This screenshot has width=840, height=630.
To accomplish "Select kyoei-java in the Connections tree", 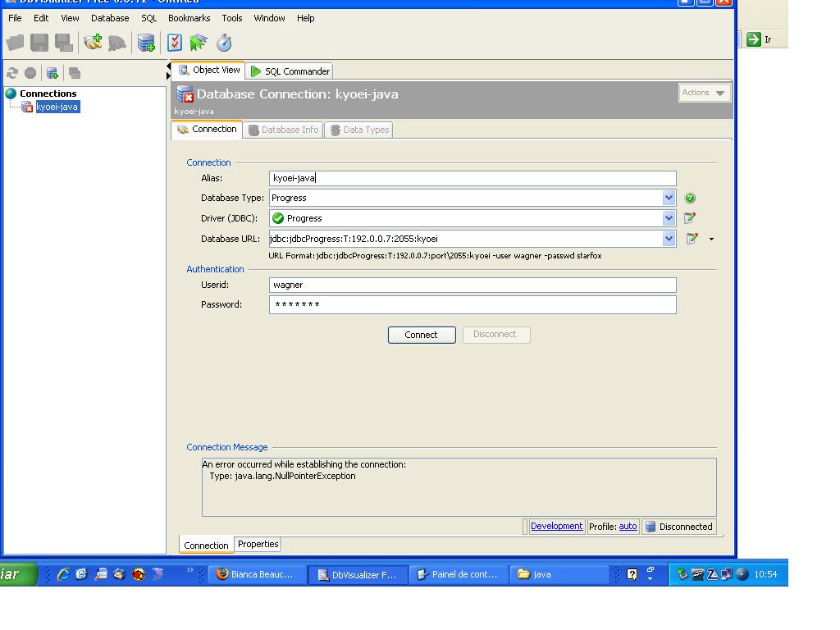I will 57,107.
